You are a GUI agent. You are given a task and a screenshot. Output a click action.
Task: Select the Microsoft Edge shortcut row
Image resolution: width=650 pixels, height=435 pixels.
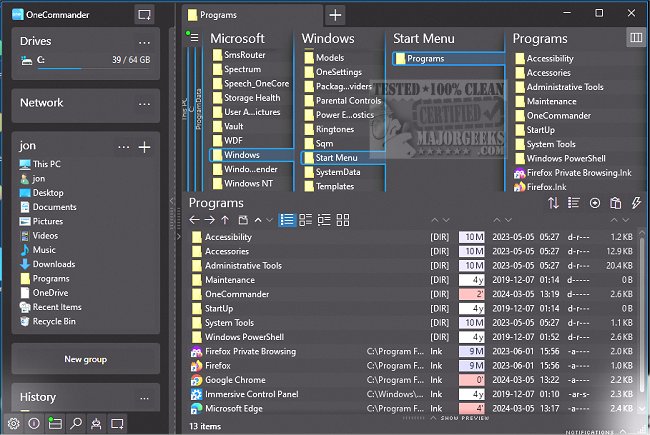(x=411, y=408)
